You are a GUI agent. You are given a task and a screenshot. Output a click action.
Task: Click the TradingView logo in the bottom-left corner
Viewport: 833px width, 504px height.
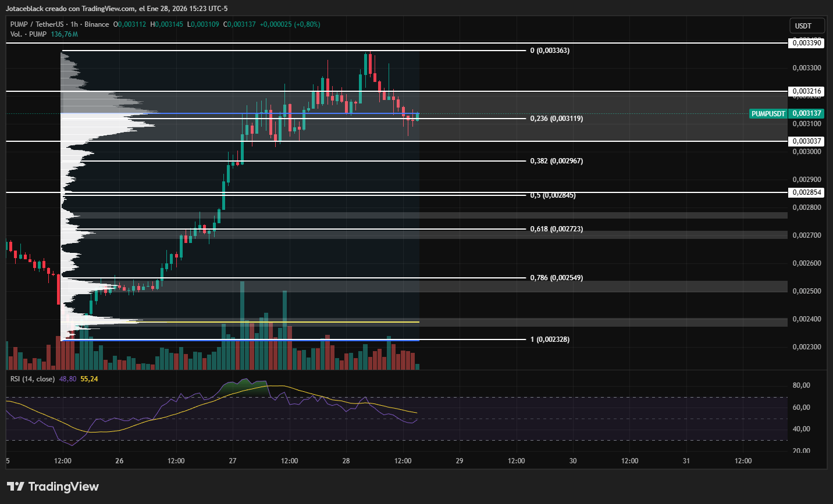click(x=52, y=487)
